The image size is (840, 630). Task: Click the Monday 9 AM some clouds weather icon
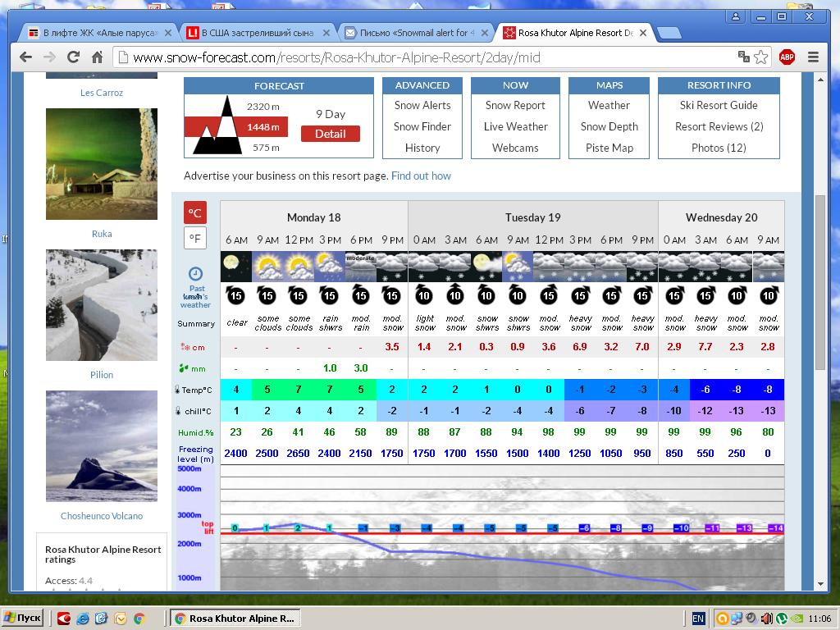point(267,267)
